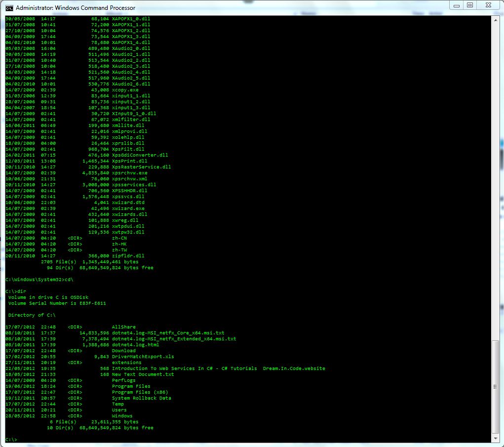Click the AllShare directory entry
Viewport: 504px width, 447px height.
(124, 327)
